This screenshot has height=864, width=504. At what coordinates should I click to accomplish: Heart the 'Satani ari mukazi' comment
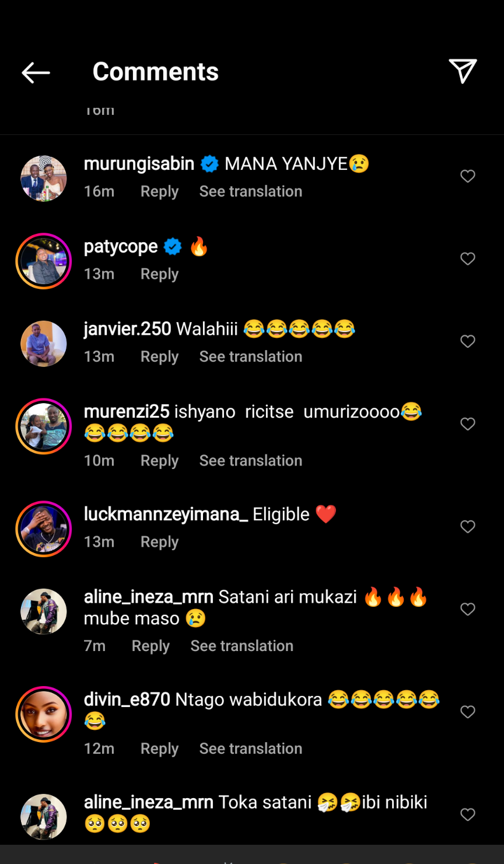[x=468, y=610]
